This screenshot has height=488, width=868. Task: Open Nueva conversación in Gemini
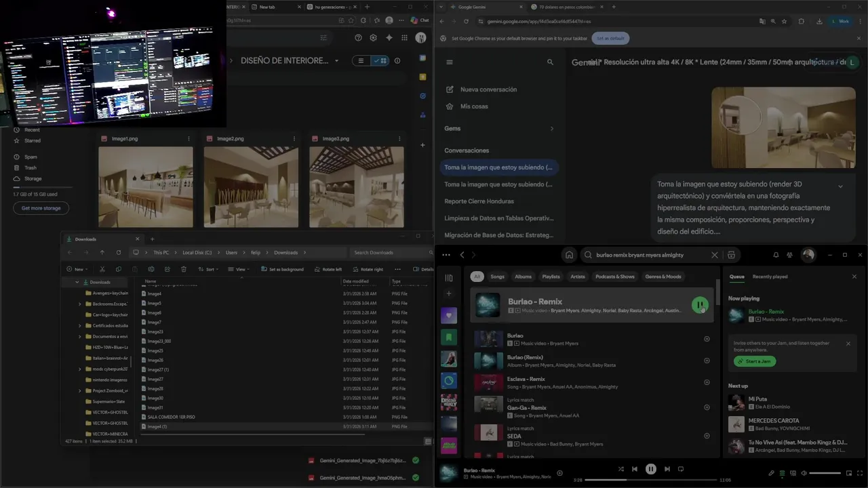pyautogui.click(x=488, y=89)
